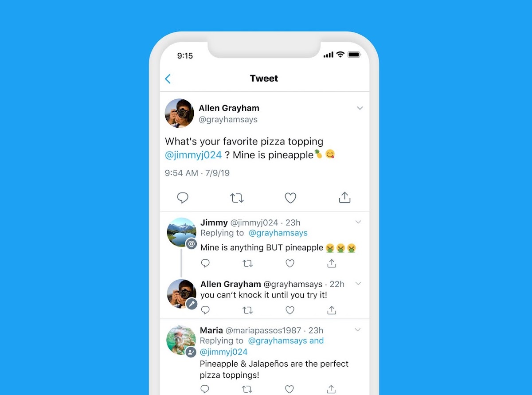The height and width of the screenshot is (395, 532).
Task: Reply to Allen Grayham's main tweet
Action: coord(183,198)
